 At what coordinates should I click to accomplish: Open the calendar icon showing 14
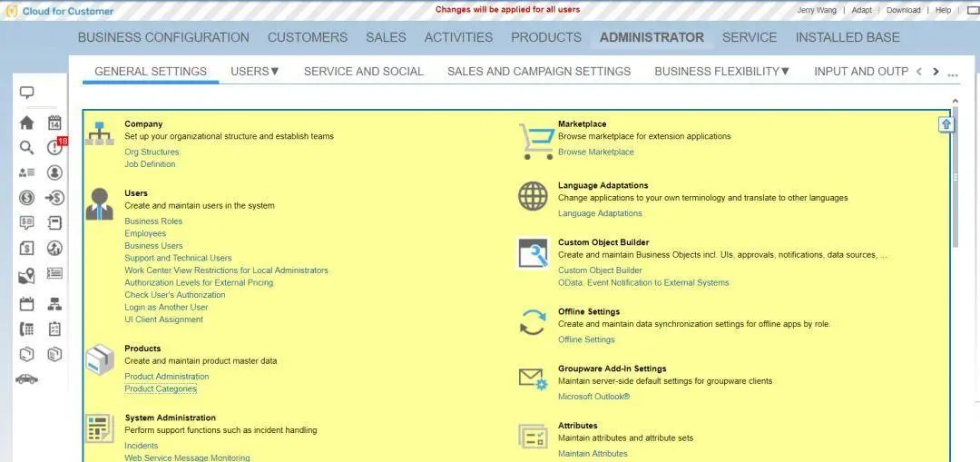click(x=55, y=123)
